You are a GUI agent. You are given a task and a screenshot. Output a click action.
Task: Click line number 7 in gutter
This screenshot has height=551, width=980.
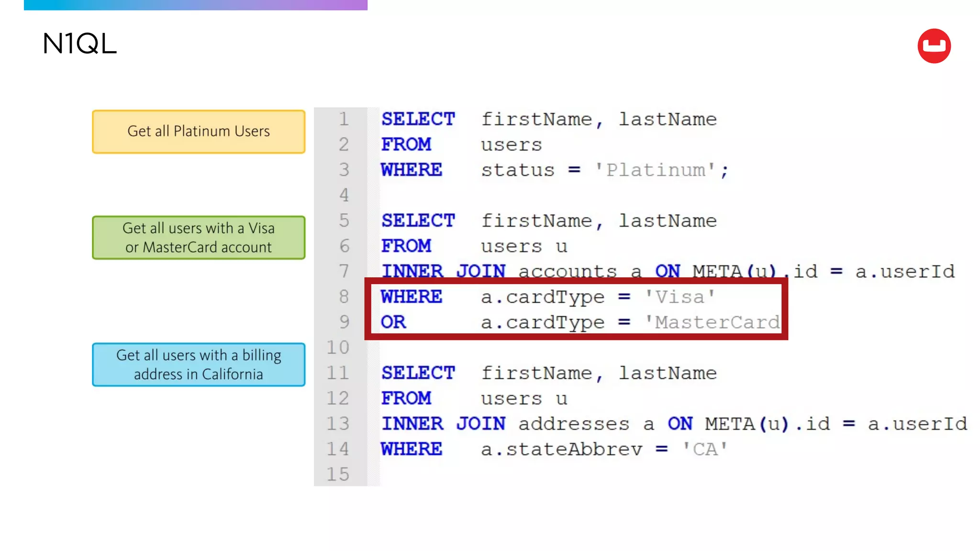tap(344, 271)
